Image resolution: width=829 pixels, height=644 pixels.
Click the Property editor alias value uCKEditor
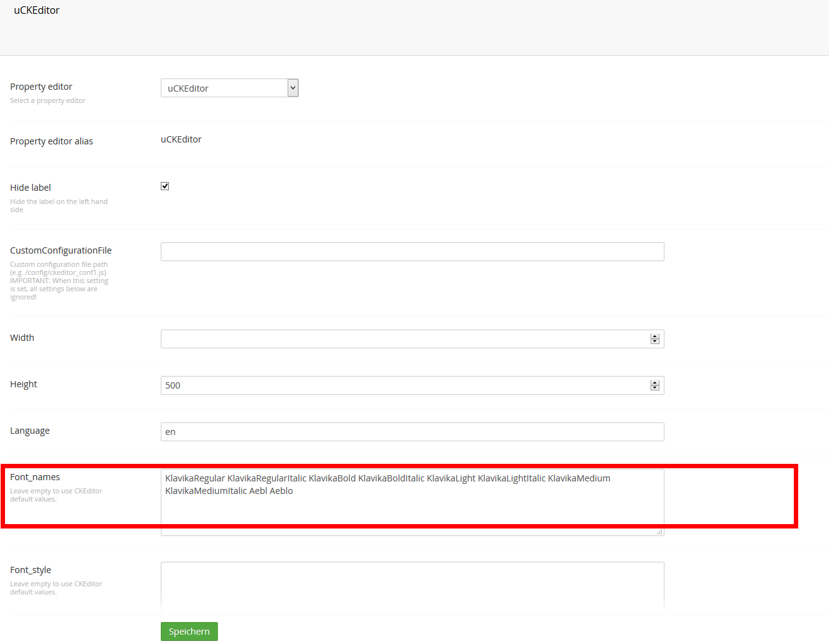(x=181, y=139)
